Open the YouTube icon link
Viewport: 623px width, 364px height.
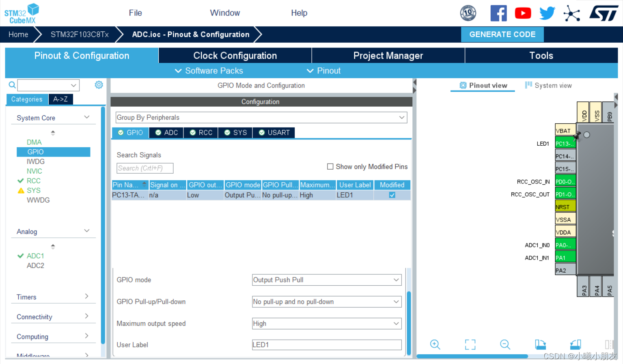click(x=523, y=13)
